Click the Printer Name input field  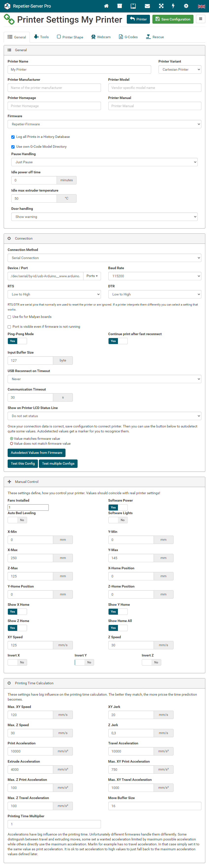point(79,69)
